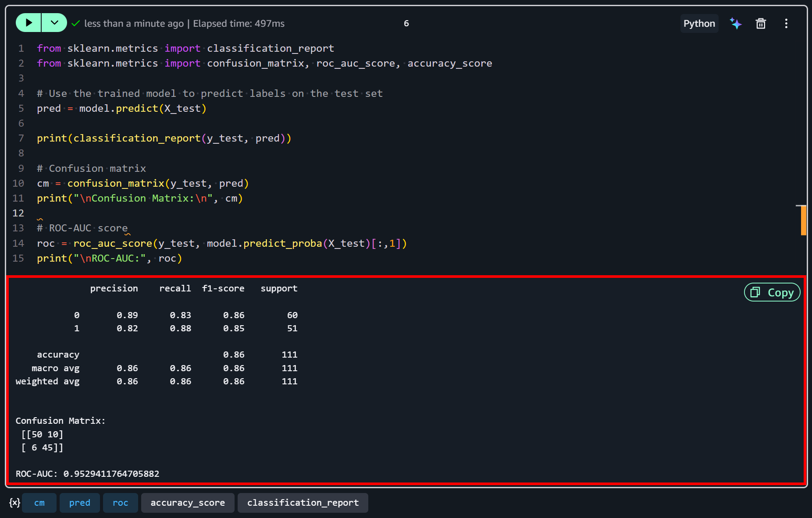Screen dimensions: 812x518
Task: Change the cell language from Python
Action: [699, 24]
